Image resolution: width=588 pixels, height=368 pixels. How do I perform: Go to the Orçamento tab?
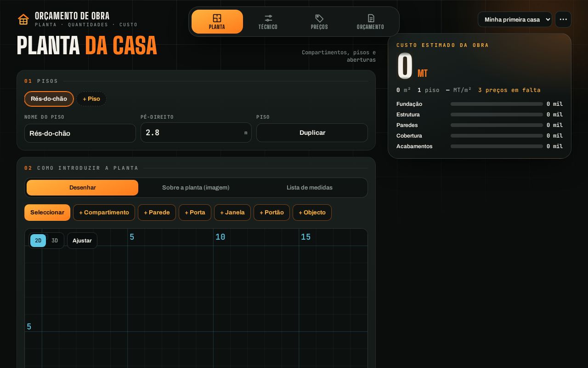pyautogui.click(x=370, y=22)
